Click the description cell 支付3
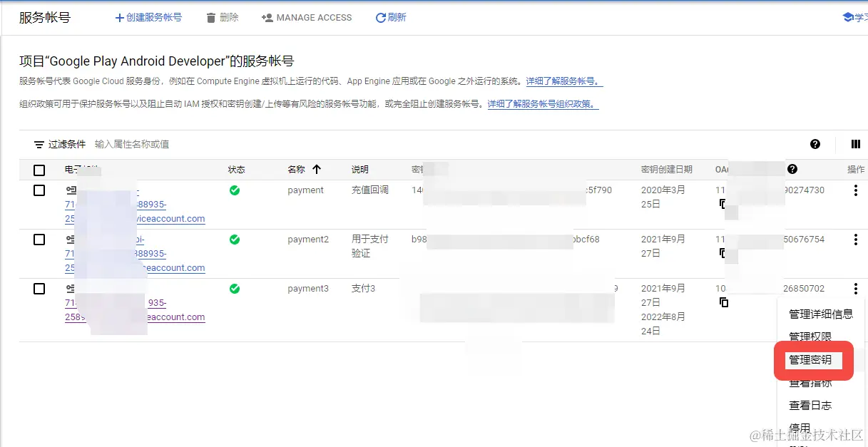This screenshot has height=447, width=868. 363,289
